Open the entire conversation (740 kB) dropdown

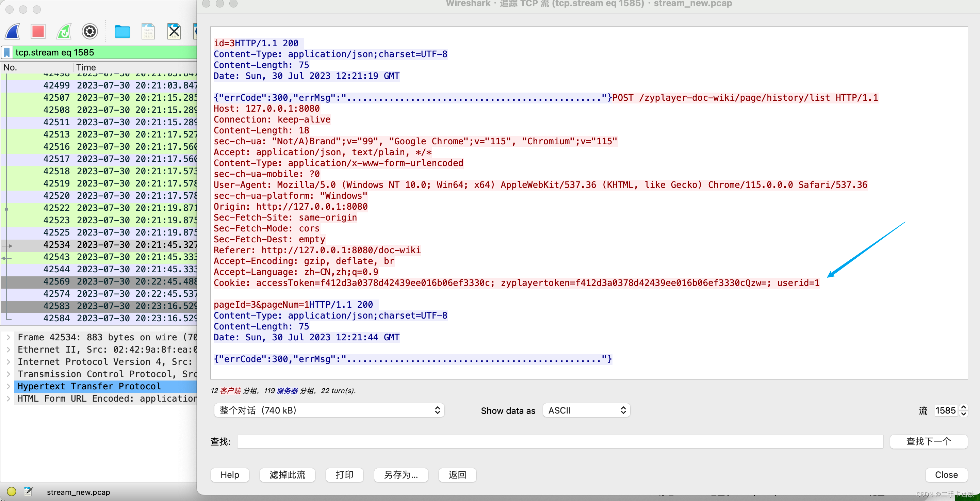329,410
